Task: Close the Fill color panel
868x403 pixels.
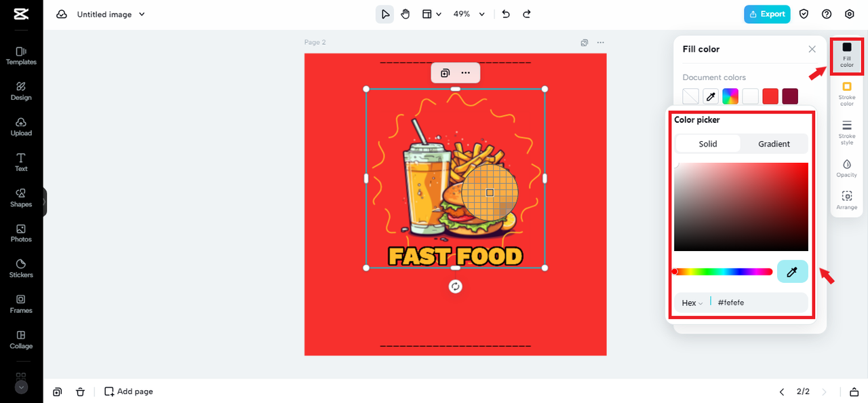Action: coord(812,50)
